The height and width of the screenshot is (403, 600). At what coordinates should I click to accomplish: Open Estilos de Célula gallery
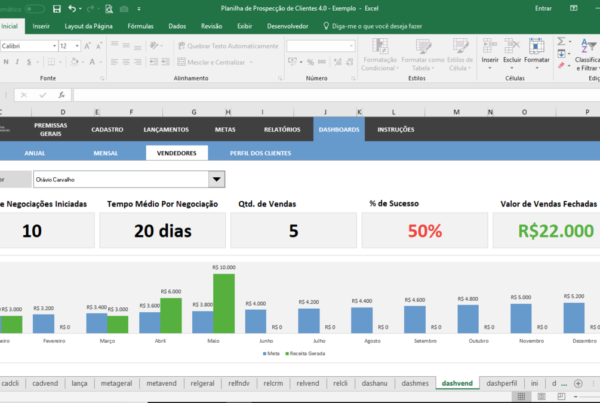click(460, 54)
